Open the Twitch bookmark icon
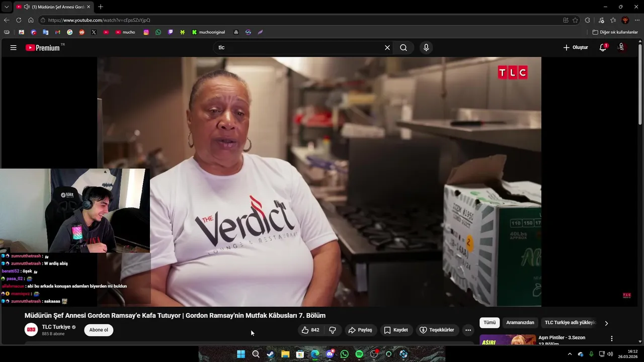 point(170,32)
